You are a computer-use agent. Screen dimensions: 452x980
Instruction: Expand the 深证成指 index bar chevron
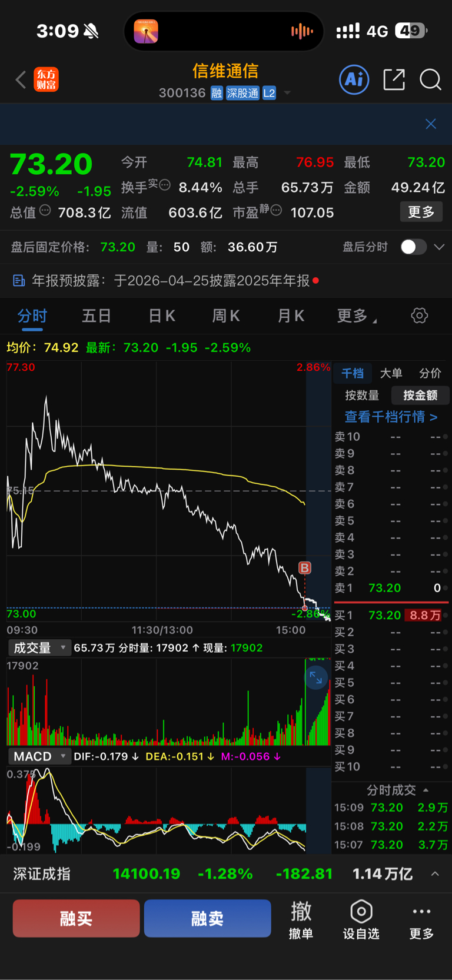click(x=435, y=873)
